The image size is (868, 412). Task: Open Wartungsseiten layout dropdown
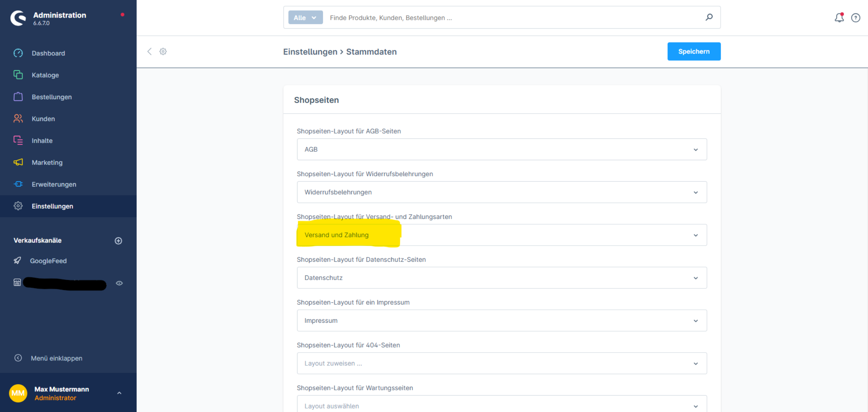click(x=501, y=405)
